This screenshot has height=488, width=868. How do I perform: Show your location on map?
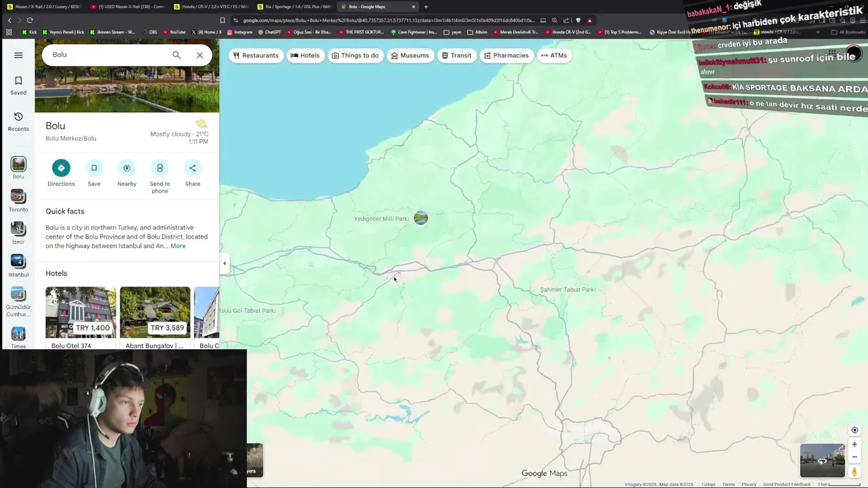[x=854, y=430]
